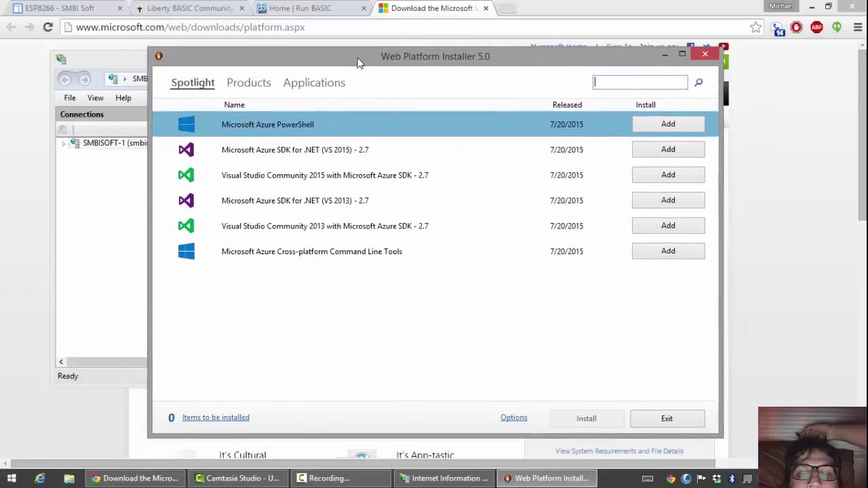Click the Released column header
This screenshot has width=868, height=488.
pos(567,105)
